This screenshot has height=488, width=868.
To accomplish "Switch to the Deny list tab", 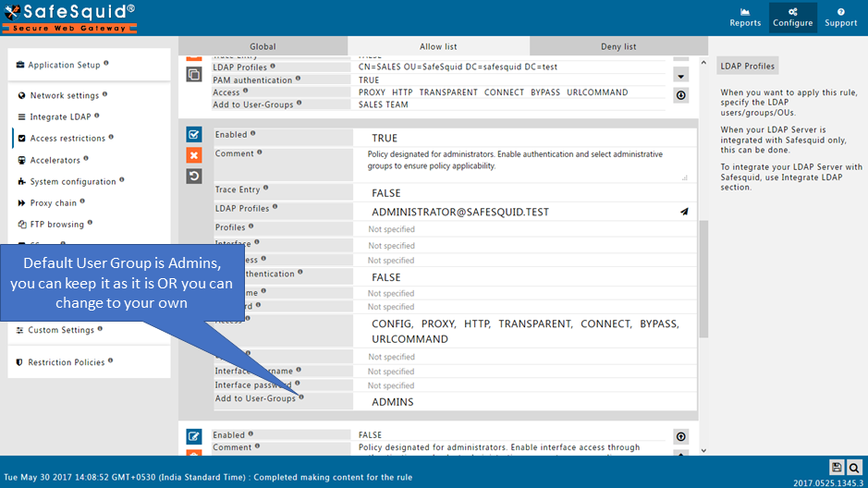I will point(618,46).
